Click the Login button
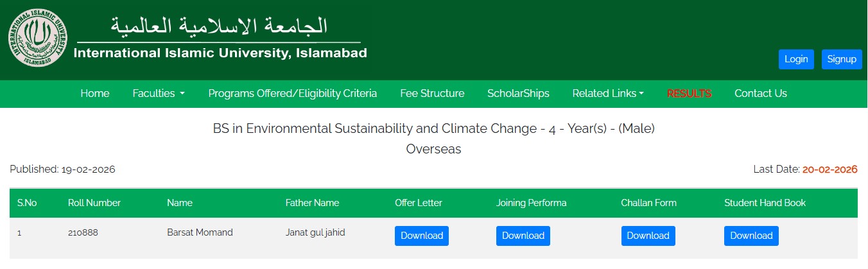Viewport: 868px width, 269px height. 796,59
